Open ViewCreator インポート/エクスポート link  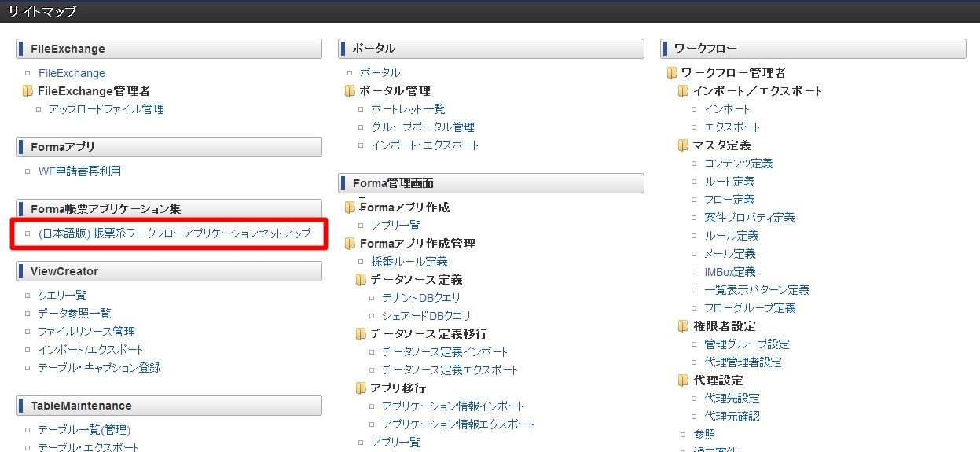[91, 350]
